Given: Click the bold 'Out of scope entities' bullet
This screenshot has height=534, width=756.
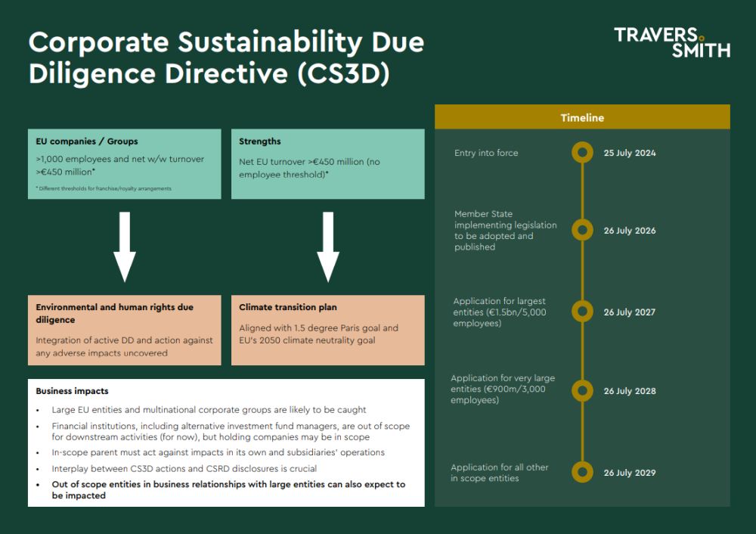Looking at the screenshot, I should 227,489.
